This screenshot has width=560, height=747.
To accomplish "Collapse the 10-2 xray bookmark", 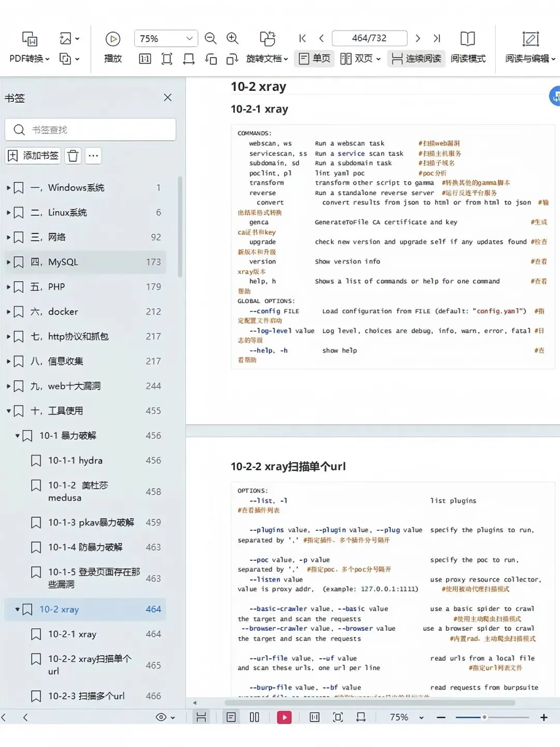I will click(17, 610).
